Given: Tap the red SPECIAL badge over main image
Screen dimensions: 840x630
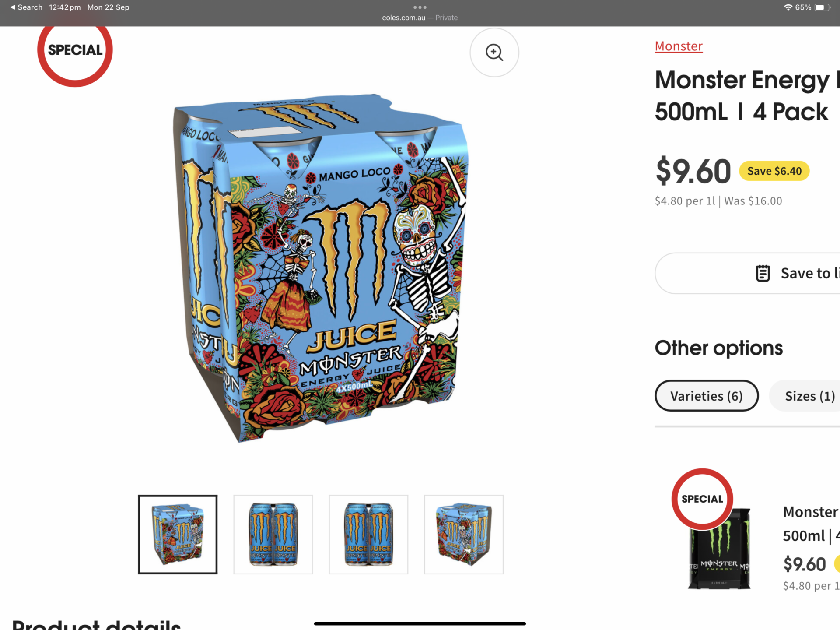Looking at the screenshot, I should click(75, 50).
